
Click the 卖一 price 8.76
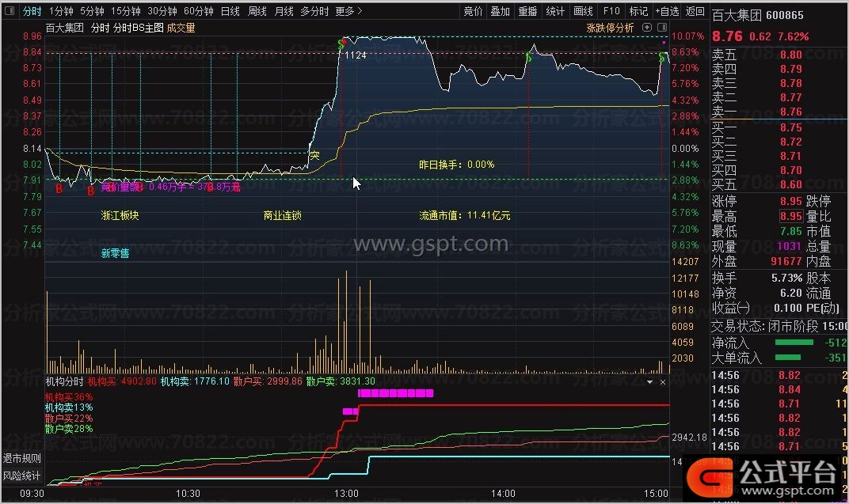(x=790, y=112)
